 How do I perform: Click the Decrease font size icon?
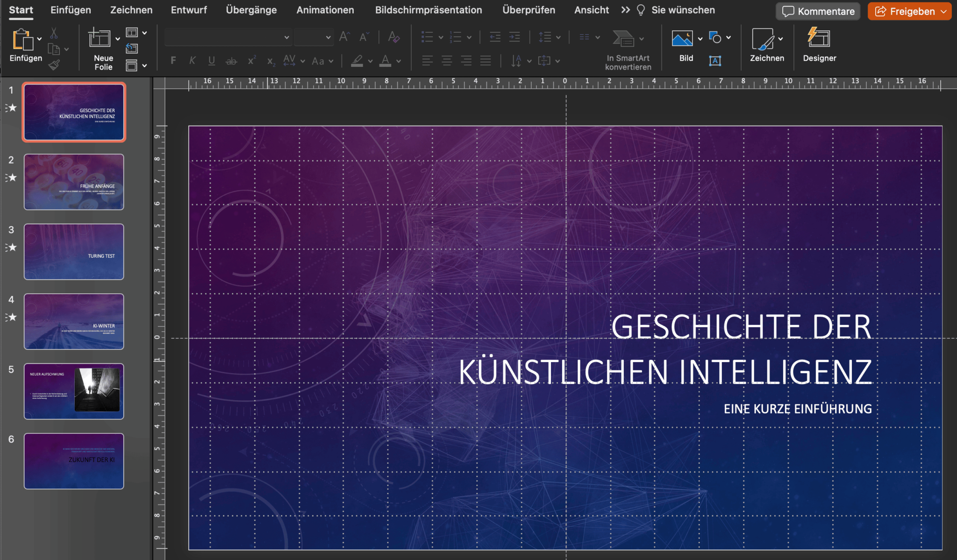364,36
